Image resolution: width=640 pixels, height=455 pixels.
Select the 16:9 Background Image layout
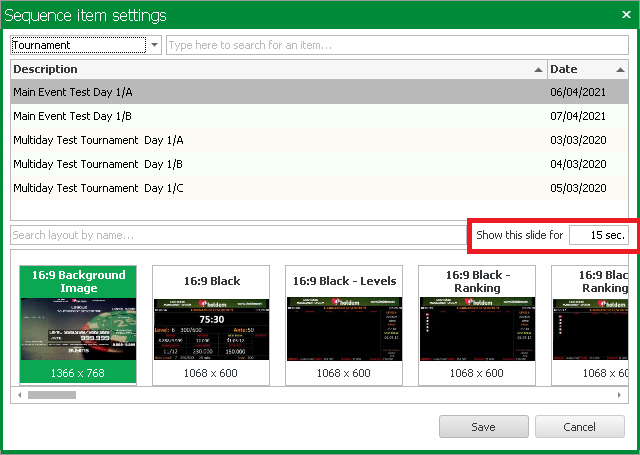79,325
